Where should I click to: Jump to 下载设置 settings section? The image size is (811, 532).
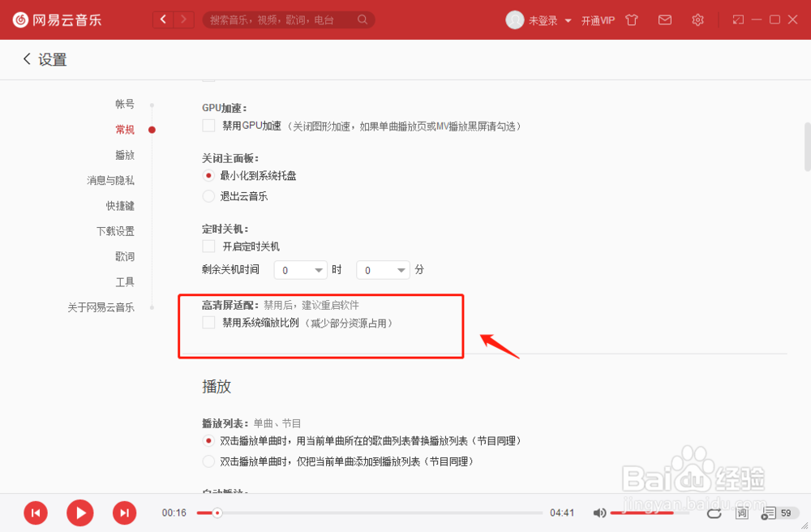point(115,230)
